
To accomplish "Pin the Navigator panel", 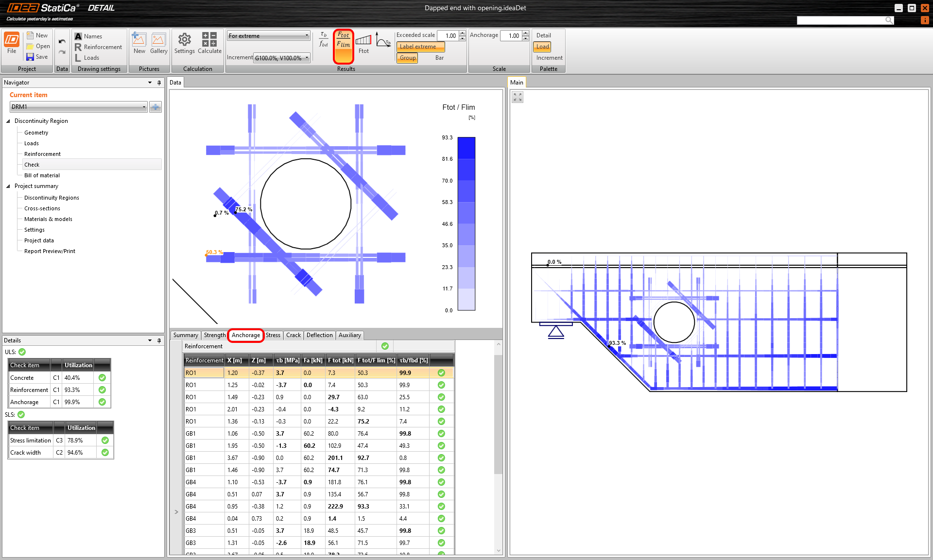I will (x=159, y=83).
